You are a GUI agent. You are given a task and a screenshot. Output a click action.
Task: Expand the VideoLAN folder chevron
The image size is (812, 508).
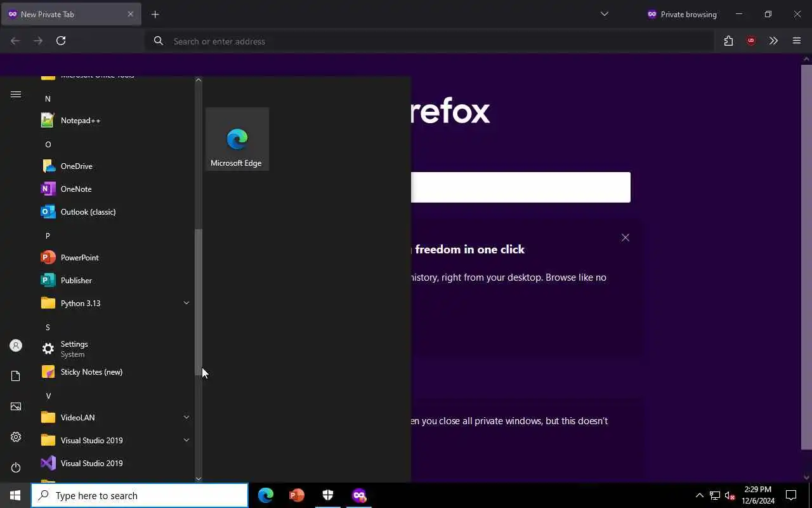tap(187, 417)
